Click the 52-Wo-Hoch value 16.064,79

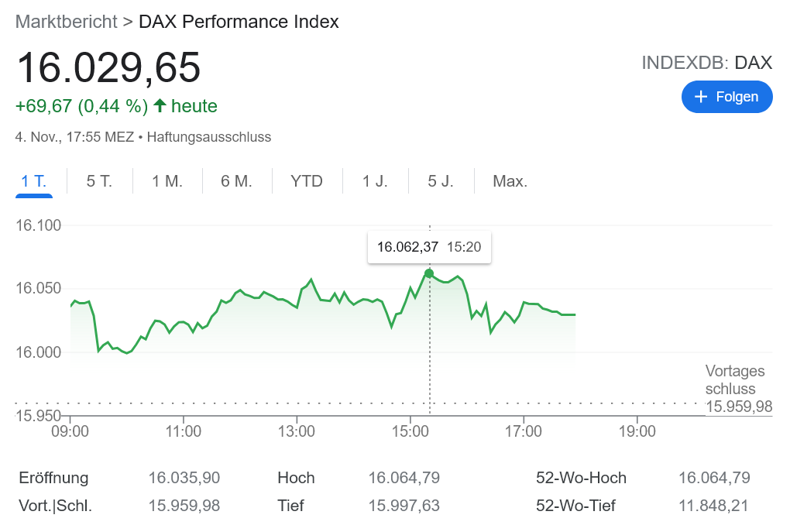713,478
